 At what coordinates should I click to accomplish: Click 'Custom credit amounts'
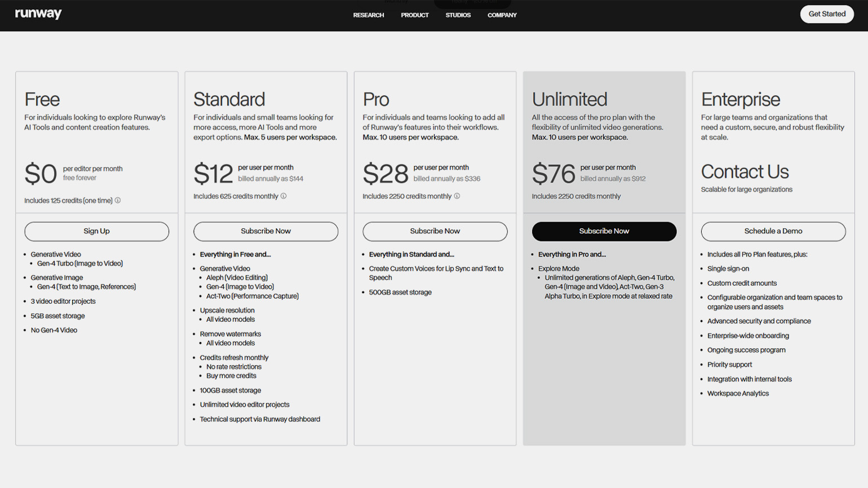(x=742, y=283)
